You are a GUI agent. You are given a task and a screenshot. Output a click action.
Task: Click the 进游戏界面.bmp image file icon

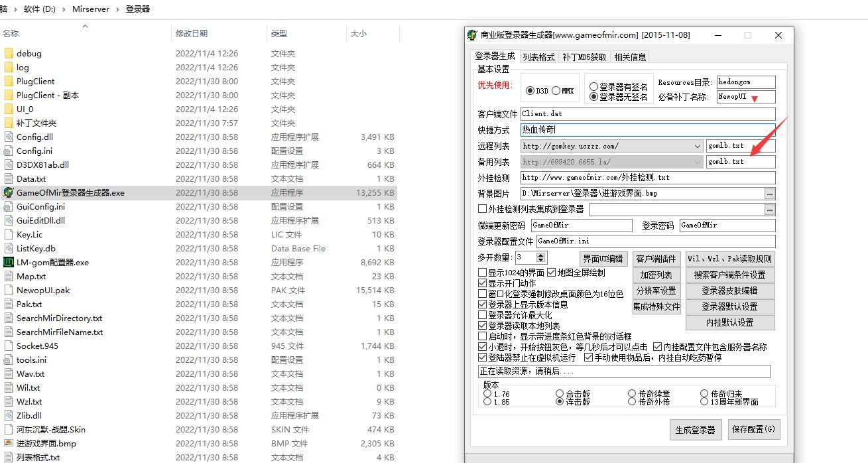pos(9,443)
